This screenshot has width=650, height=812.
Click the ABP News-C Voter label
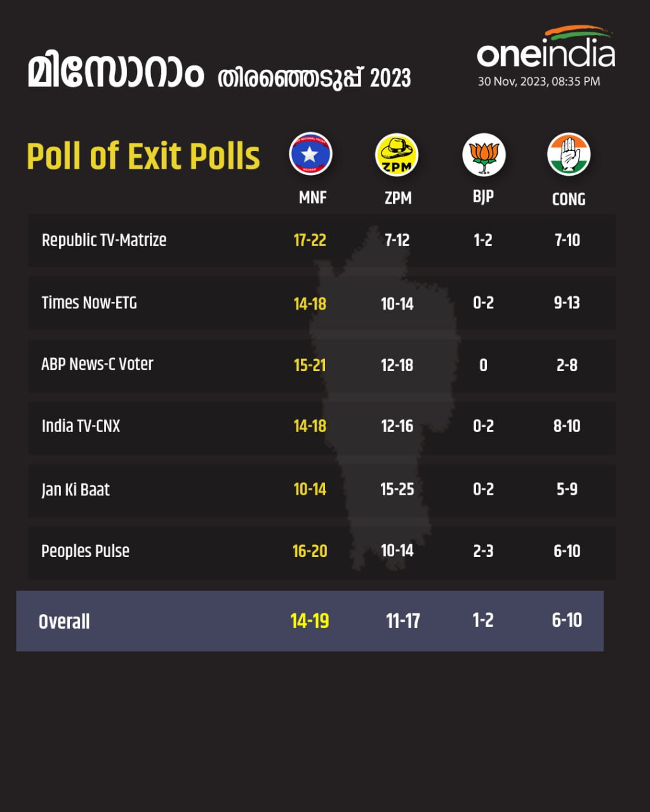click(97, 364)
